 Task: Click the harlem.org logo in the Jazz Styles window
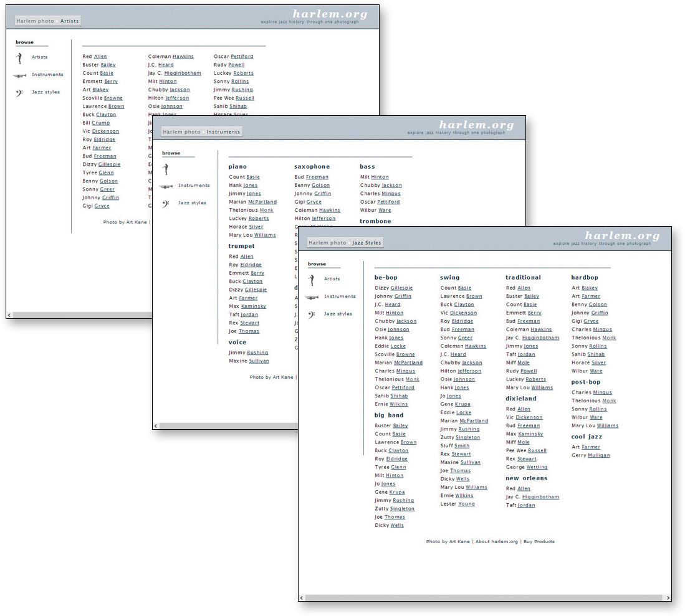click(x=621, y=236)
